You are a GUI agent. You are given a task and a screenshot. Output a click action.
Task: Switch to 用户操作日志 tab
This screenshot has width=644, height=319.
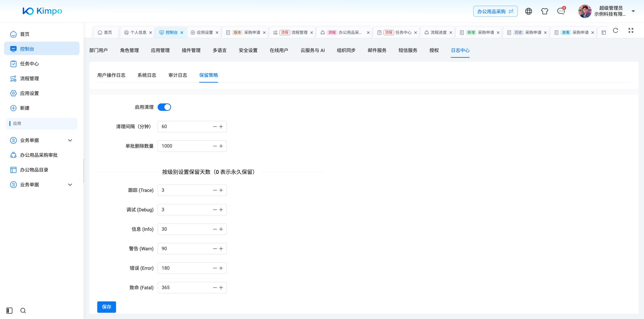tap(111, 75)
